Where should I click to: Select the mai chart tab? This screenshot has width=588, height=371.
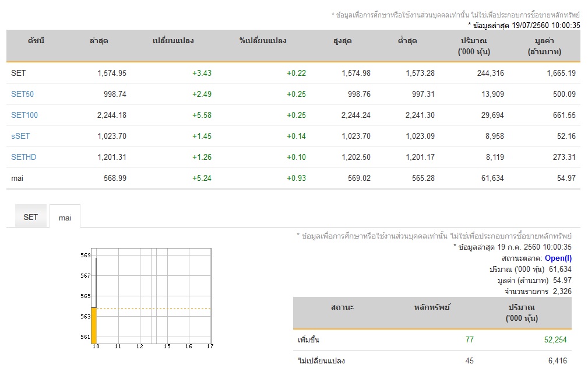click(x=65, y=218)
